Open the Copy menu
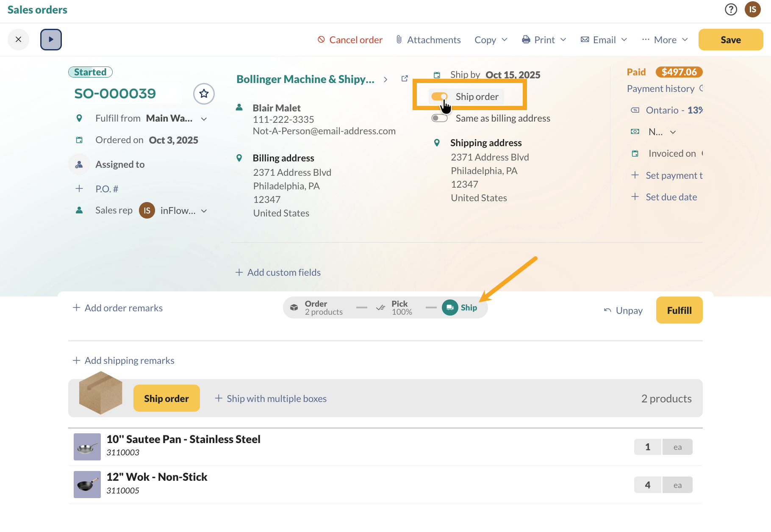The image size is (771, 532). coord(491,39)
